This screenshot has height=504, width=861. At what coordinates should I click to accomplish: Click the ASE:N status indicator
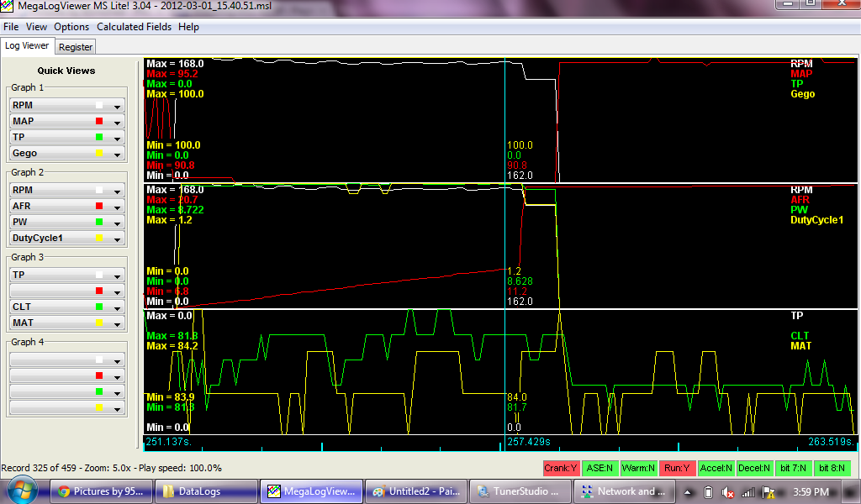[600, 469]
